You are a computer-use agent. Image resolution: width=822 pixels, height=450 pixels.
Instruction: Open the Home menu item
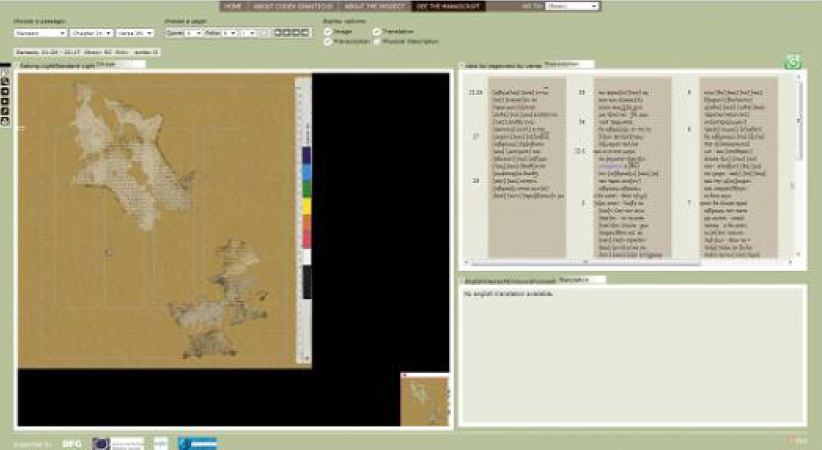pyautogui.click(x=233, y=6)
